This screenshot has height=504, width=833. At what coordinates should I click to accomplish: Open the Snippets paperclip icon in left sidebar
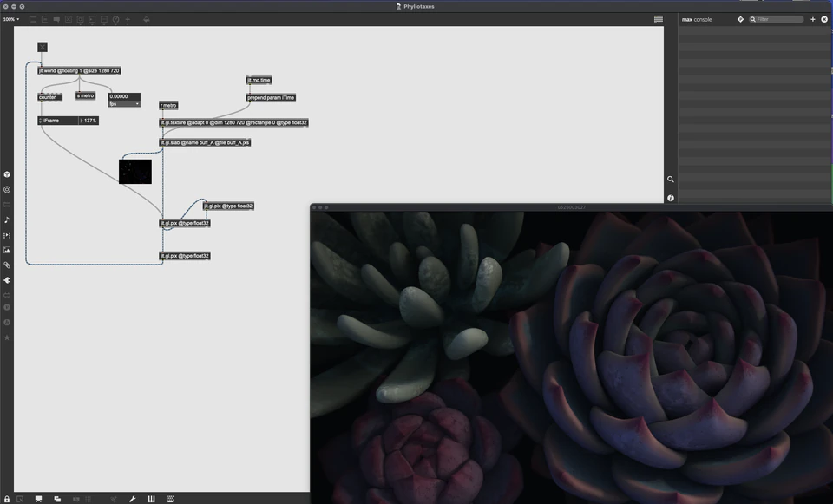pos(7,265)
